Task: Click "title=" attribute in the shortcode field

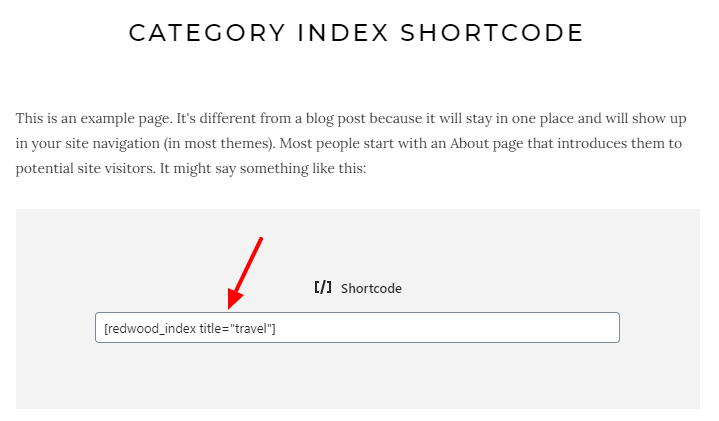Action: tap(214, 328)
